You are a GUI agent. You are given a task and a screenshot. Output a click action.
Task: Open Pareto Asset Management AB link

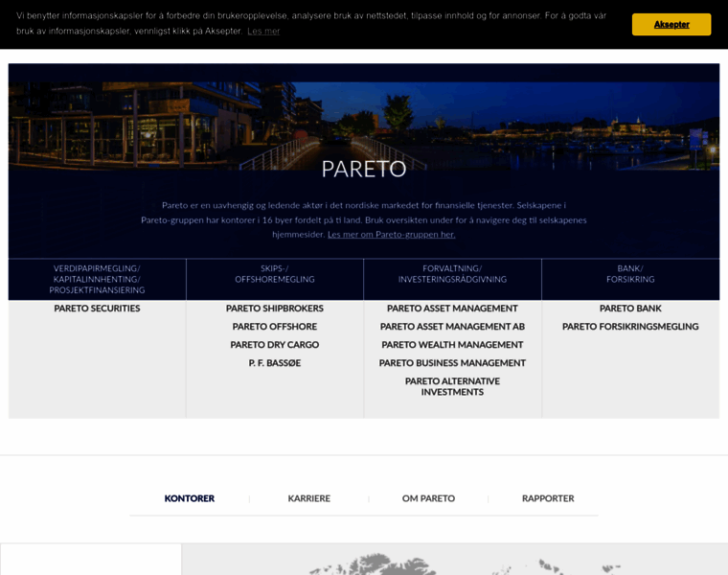coord(452,327)
